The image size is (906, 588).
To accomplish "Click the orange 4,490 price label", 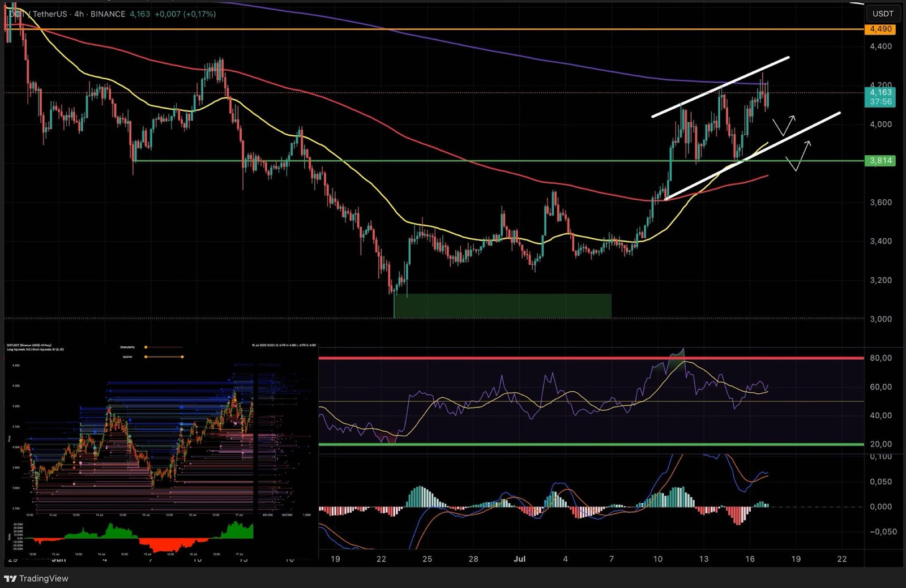I will pos(881,29).
